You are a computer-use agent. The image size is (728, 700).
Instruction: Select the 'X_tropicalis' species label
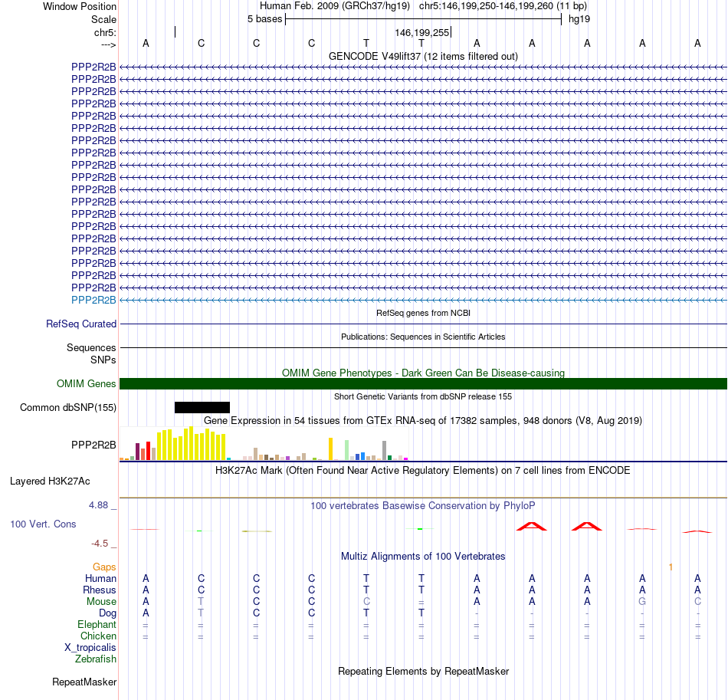coord(90,648)
